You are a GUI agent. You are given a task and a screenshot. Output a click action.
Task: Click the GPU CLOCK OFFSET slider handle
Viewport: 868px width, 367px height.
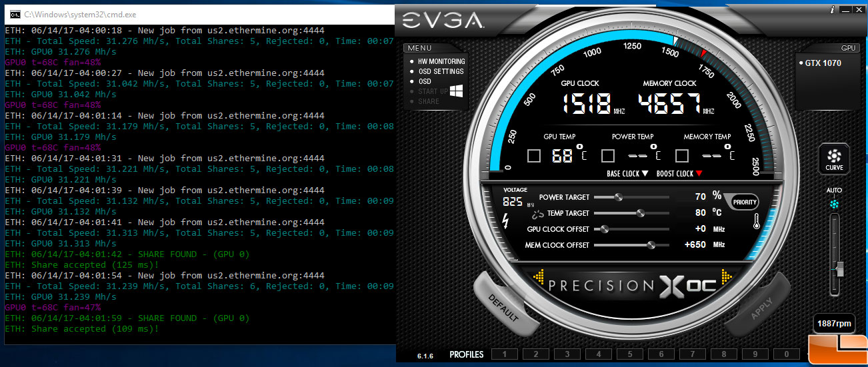coord(605,229)
